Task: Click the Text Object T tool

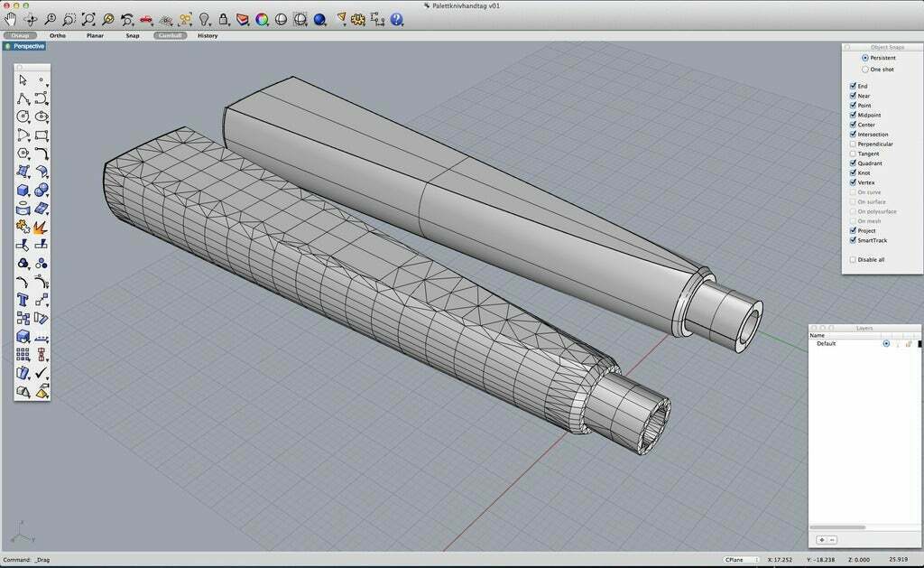Action: [x=23, y=300]
